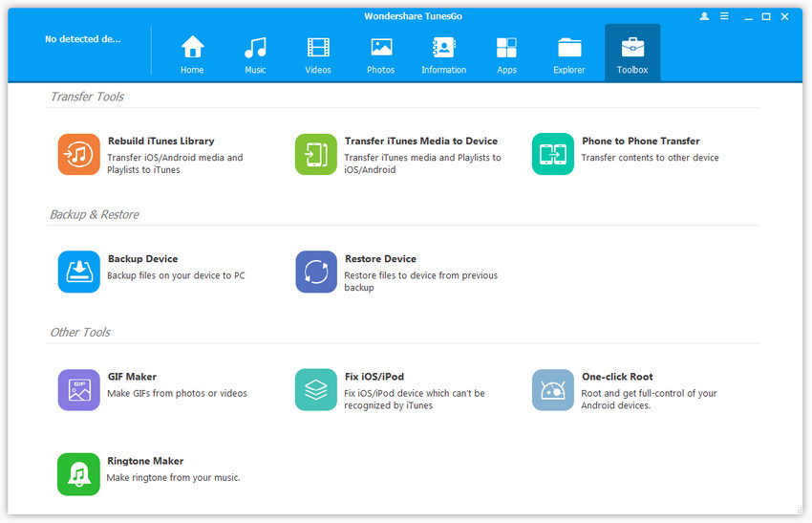
Task: Click the Rebuild iTunes Library orange icon
Action: 78,154
